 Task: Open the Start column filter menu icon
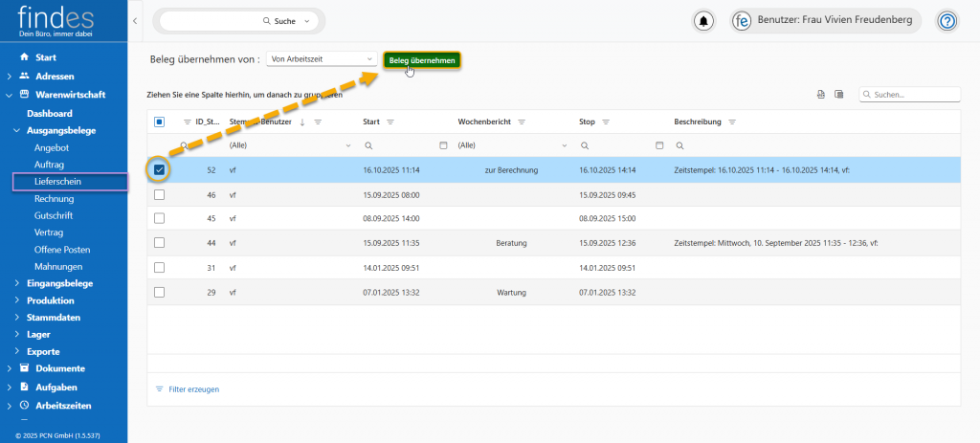(x=390, y=122)
